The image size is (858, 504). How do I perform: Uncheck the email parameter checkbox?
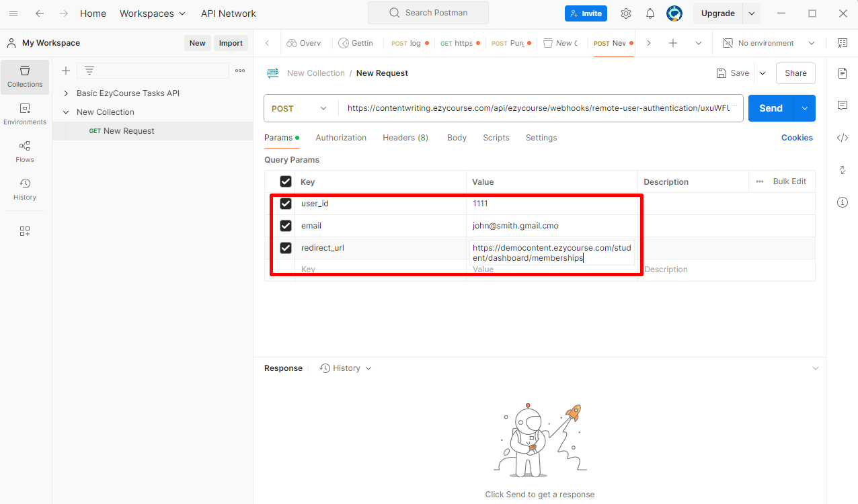(x=286, y=226)
